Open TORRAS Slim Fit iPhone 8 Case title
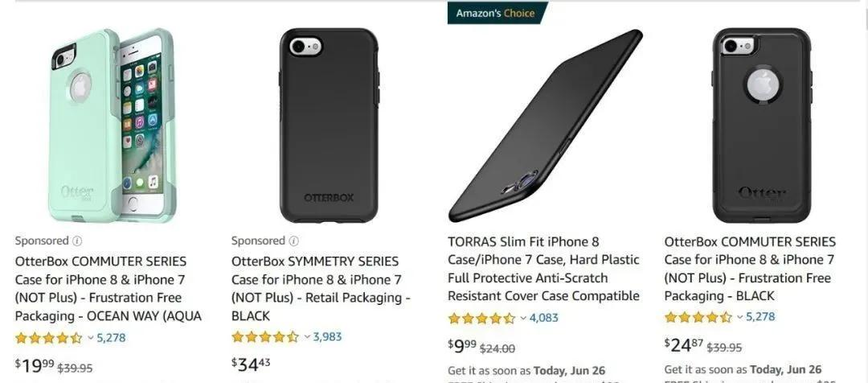The width and height of the screenshot is (868, 383). (x=543, y=269)
